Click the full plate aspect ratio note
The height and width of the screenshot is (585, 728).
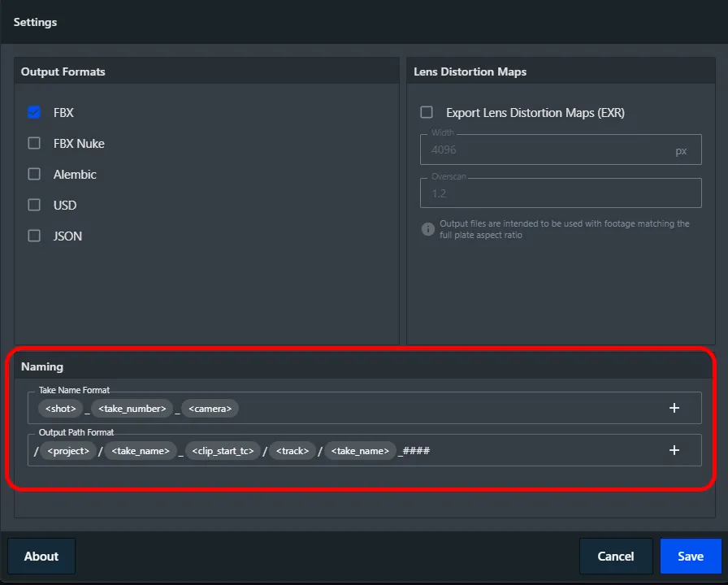point(564,229)
